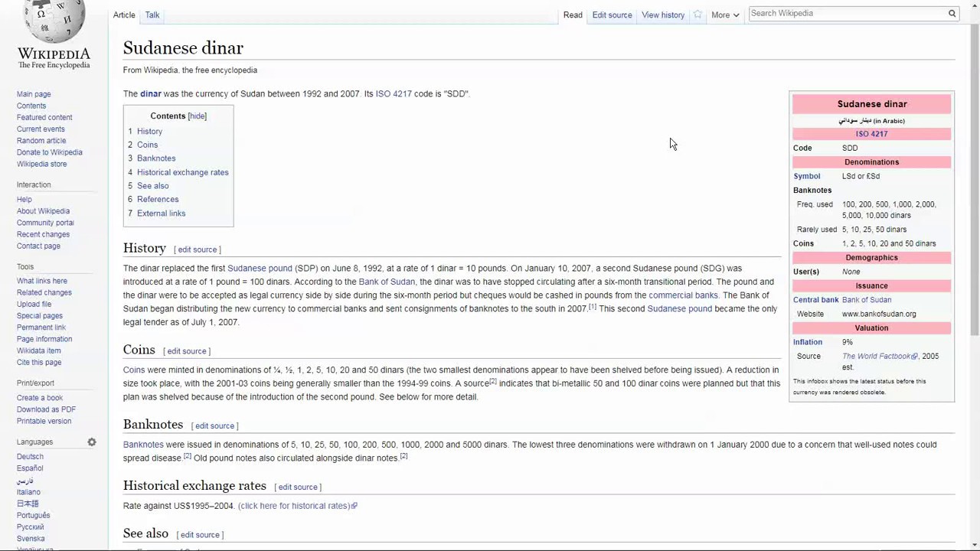Click the search magnifier icon
The width and height of the screenshot is (980, 551).
point(952,13)
